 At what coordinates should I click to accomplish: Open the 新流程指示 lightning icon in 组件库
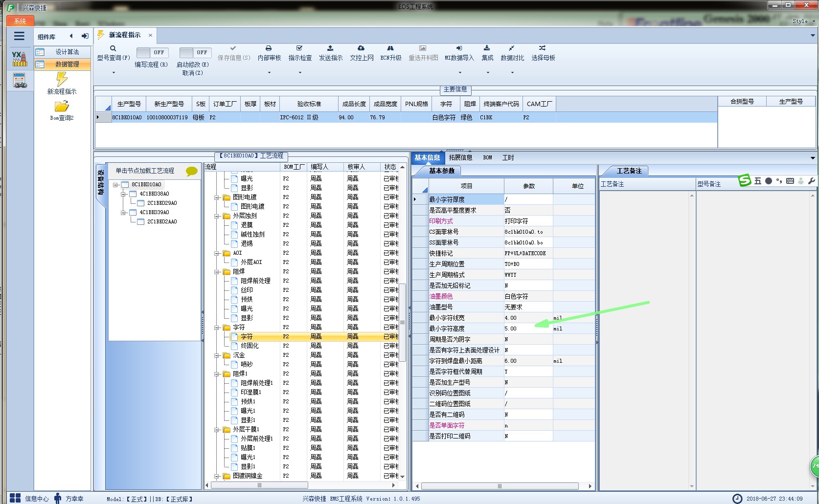point(62,79)
